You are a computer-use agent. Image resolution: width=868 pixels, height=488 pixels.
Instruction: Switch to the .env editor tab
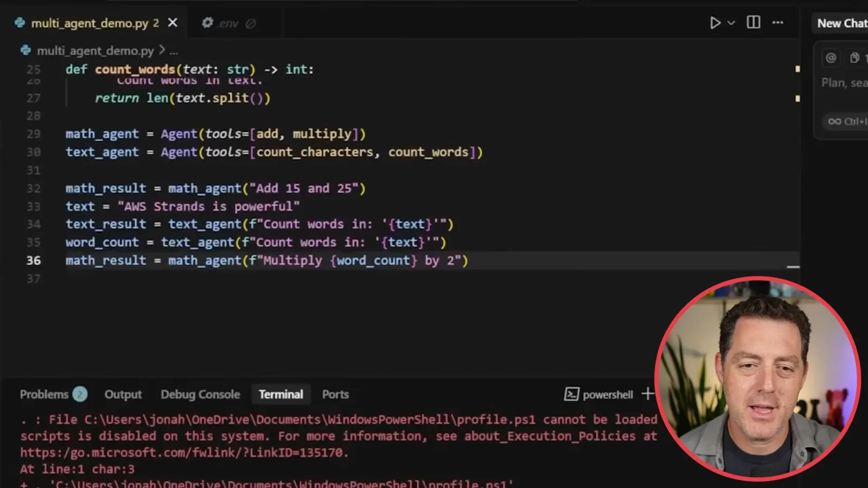228,23
